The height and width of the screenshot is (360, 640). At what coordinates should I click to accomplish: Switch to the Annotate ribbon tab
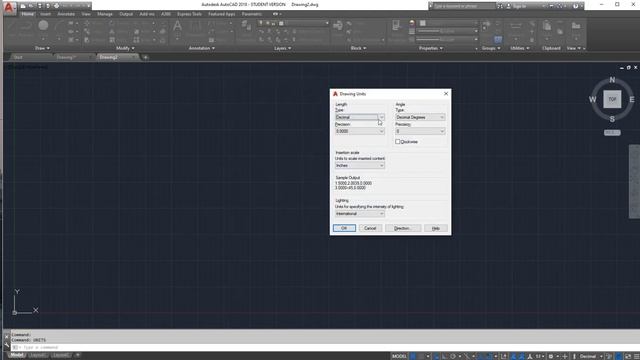pos(66,14)
